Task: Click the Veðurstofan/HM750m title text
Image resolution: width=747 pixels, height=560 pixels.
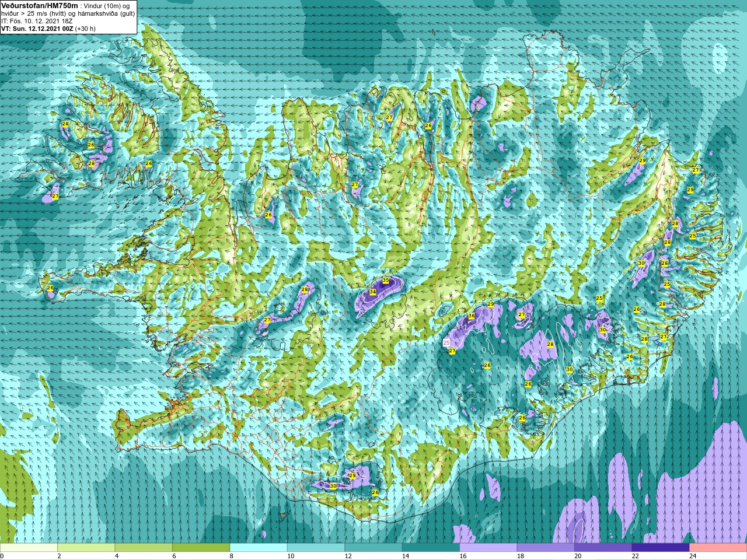Action: point(39,5)
